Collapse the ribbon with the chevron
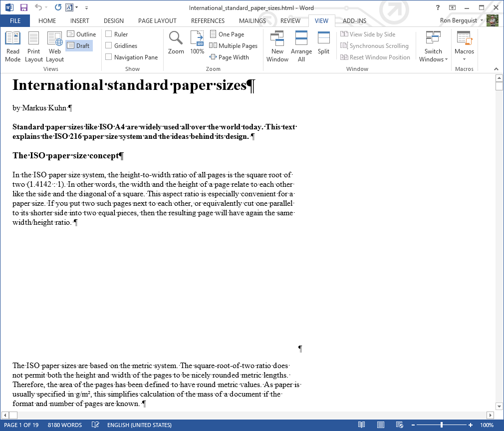The width and height of the screenshot is (504, 431). 496,69
